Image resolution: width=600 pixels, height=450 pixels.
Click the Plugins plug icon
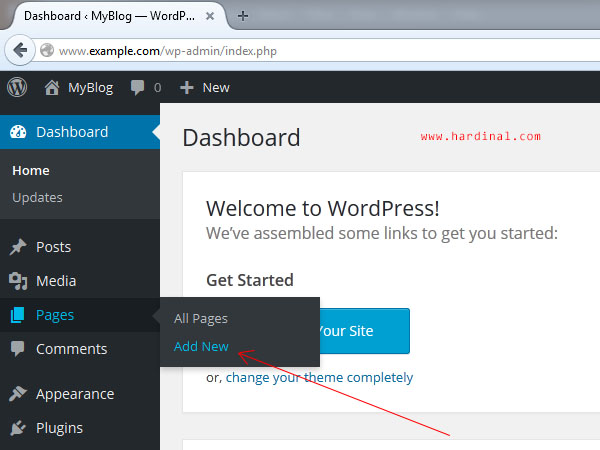click(18, 428)
